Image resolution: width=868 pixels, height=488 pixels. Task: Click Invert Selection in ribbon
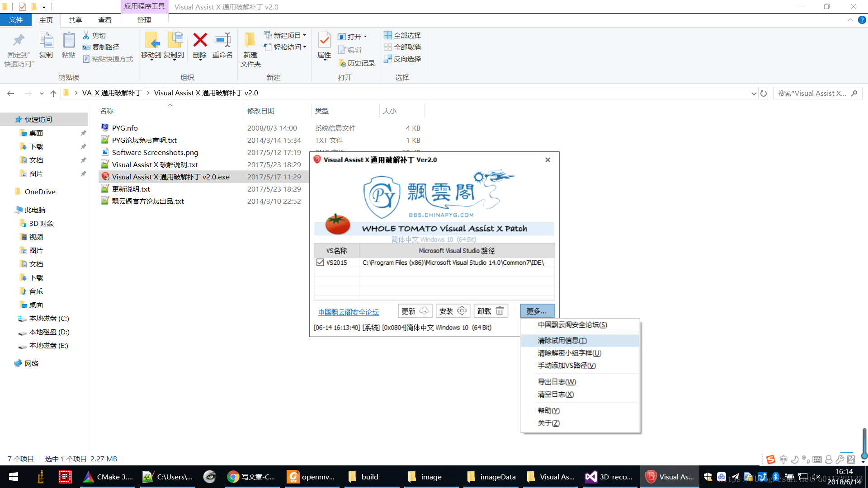click(402, 59)
